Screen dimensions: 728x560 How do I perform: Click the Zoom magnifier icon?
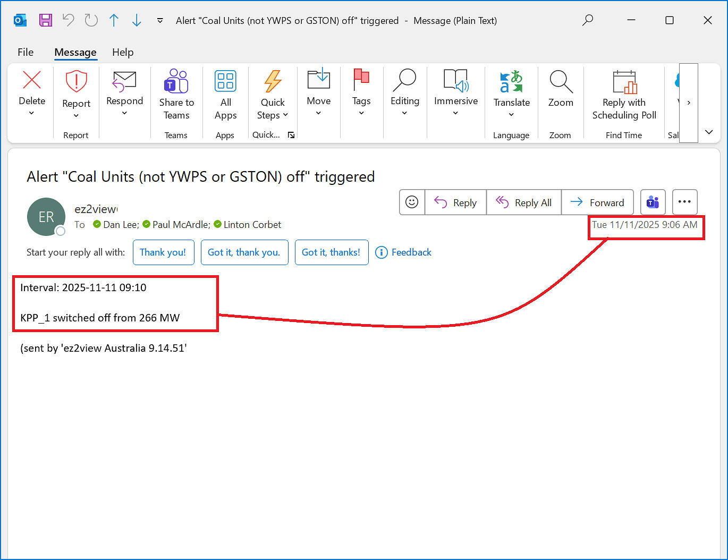tap(561, 82)
